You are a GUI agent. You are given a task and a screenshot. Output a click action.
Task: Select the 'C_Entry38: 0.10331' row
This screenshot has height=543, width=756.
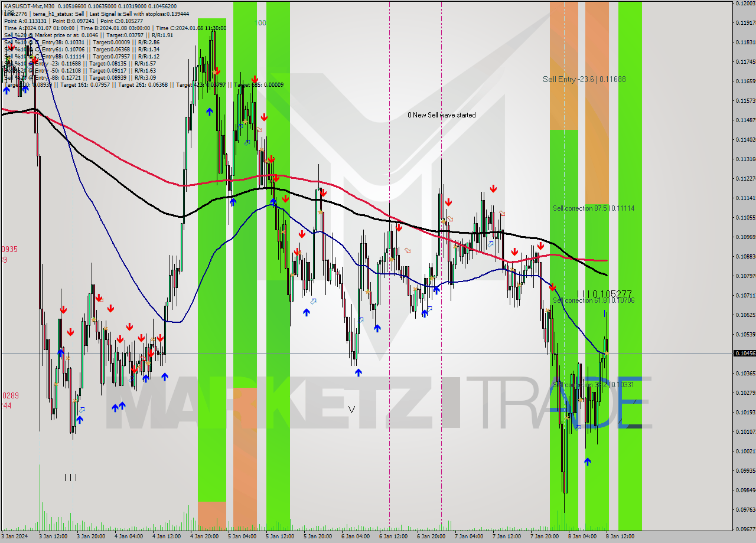tap(82, 42)
